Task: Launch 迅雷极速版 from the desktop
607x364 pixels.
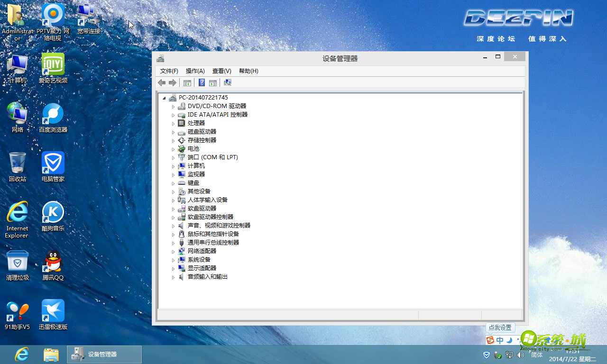Action: (52, 310)
